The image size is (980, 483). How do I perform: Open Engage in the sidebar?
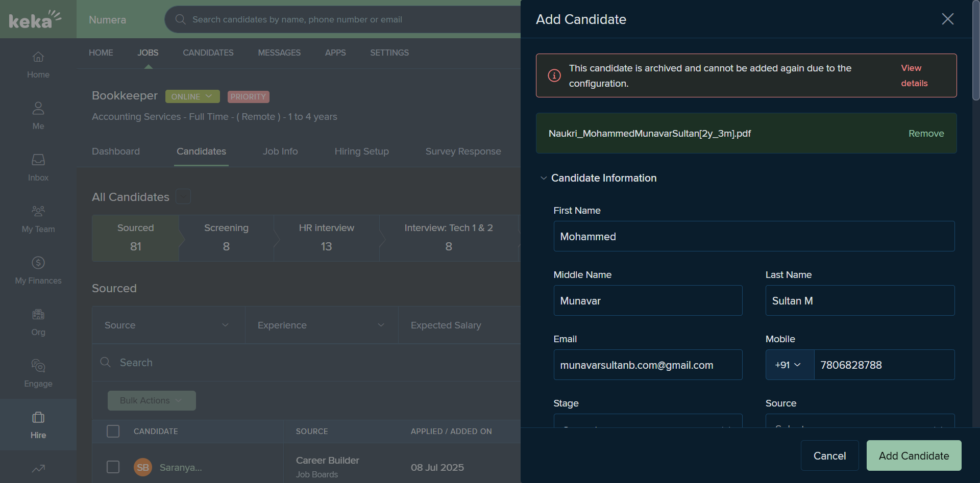(x=38, y=373)
